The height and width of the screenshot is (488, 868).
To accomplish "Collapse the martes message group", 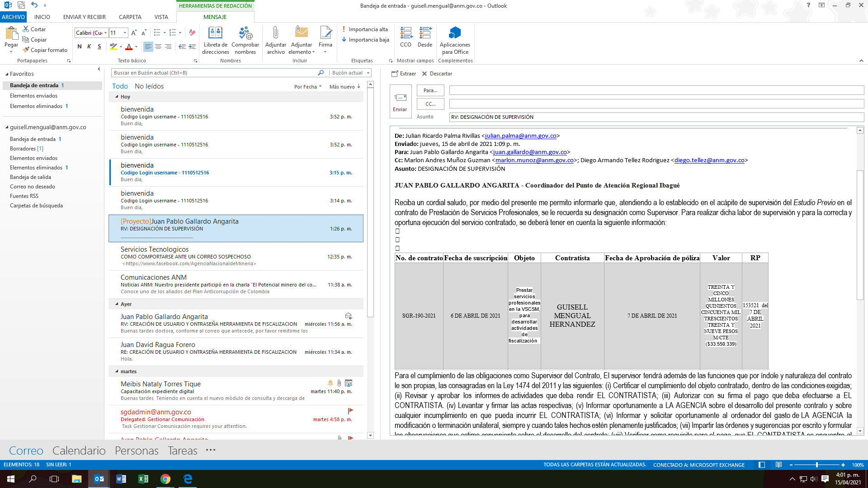I will click(117, 371).
